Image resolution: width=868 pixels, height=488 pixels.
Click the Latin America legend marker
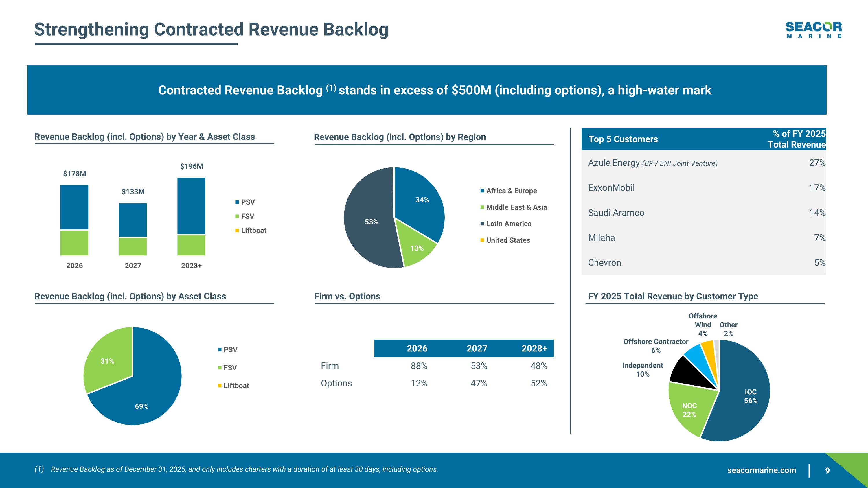click(x=482, y=224)
